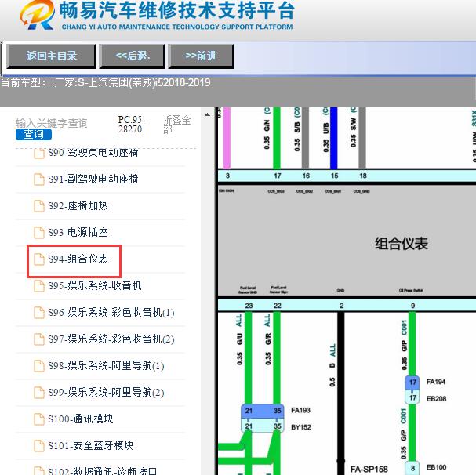Open S99-娱乐系统-阿里导航(2) entry
Viewport: 476px width, 475px height.
[x=106, y=393]
